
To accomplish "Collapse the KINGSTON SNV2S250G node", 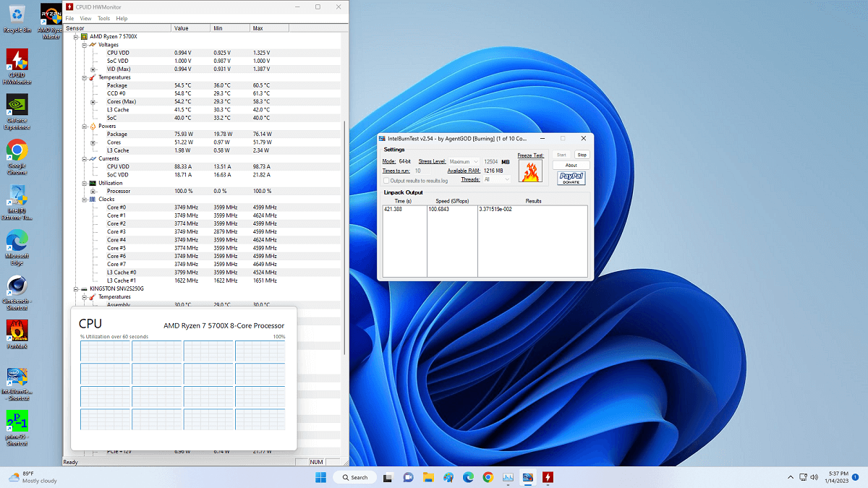I will [76, 288].
